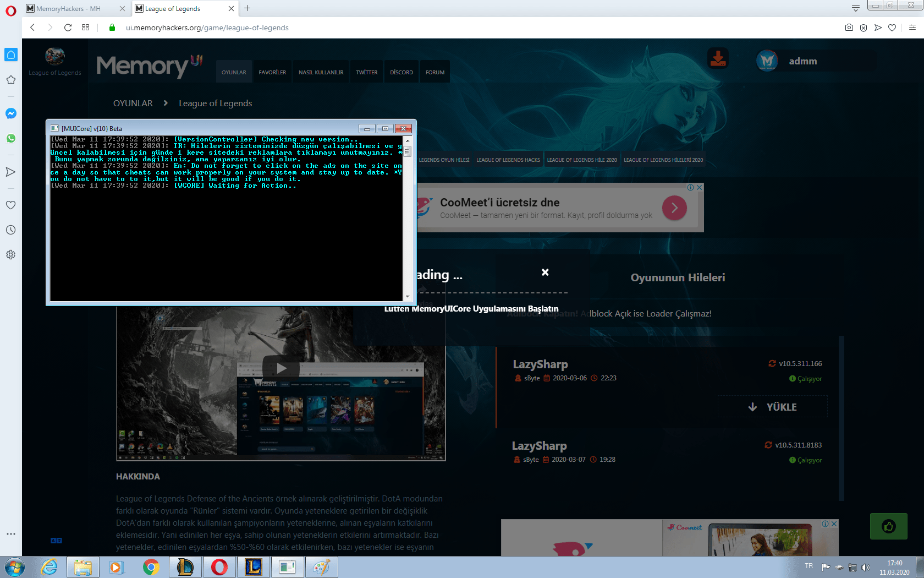Open Opera settings gear in sidebar
The width and height of the screenshot is (924, 578).
click(x=10, y=254)
